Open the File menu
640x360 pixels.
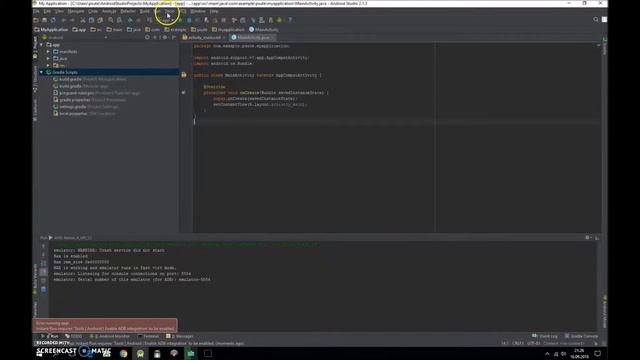(x=36, y=11)
